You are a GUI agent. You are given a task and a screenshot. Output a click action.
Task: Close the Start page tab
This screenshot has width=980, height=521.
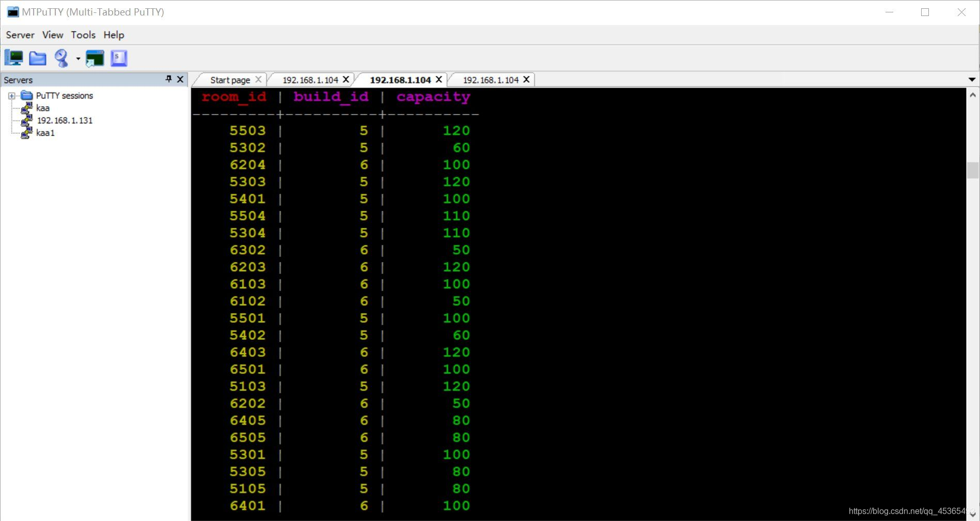[259, 80]
